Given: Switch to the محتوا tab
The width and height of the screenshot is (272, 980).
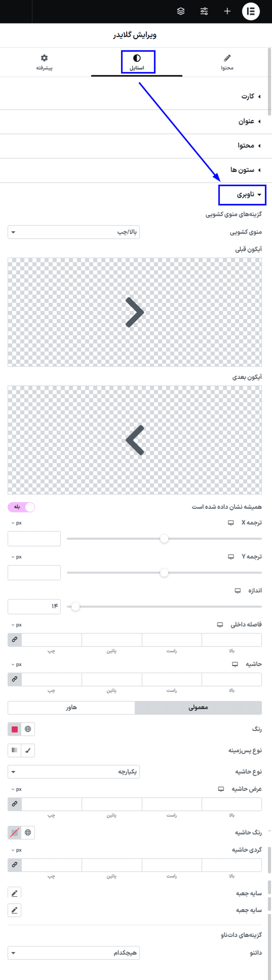Looking at the screenshot, I should click(x=227, y=62).
